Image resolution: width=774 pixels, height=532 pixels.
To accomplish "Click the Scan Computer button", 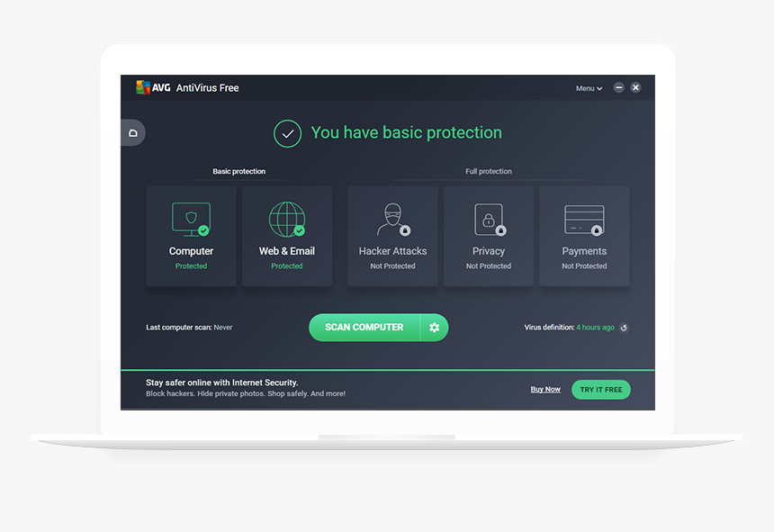I will pos(364,327).
